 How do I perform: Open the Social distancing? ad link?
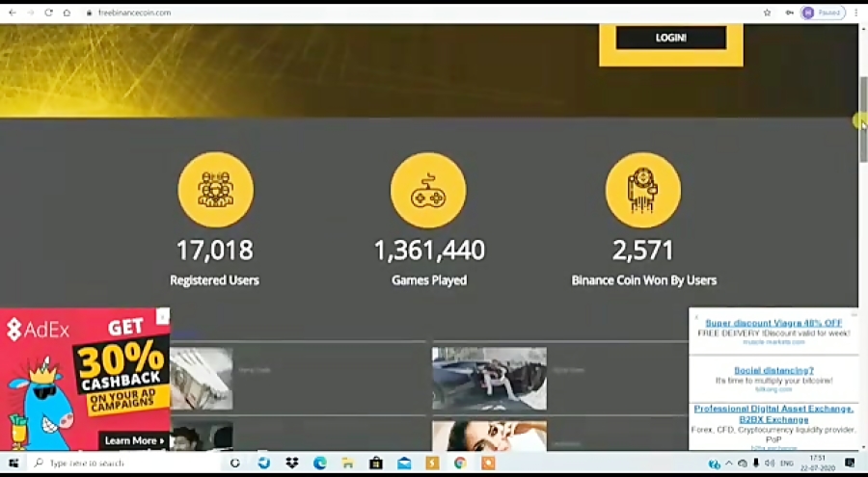773,371
